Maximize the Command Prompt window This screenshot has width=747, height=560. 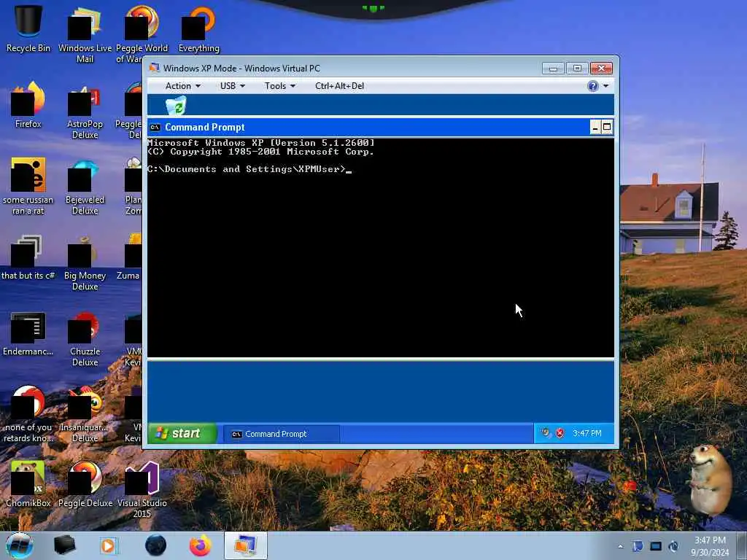coord(607,127)
